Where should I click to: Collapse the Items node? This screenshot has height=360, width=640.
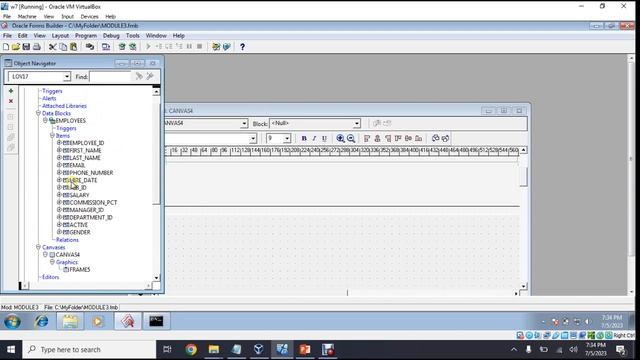coord(52,135)
